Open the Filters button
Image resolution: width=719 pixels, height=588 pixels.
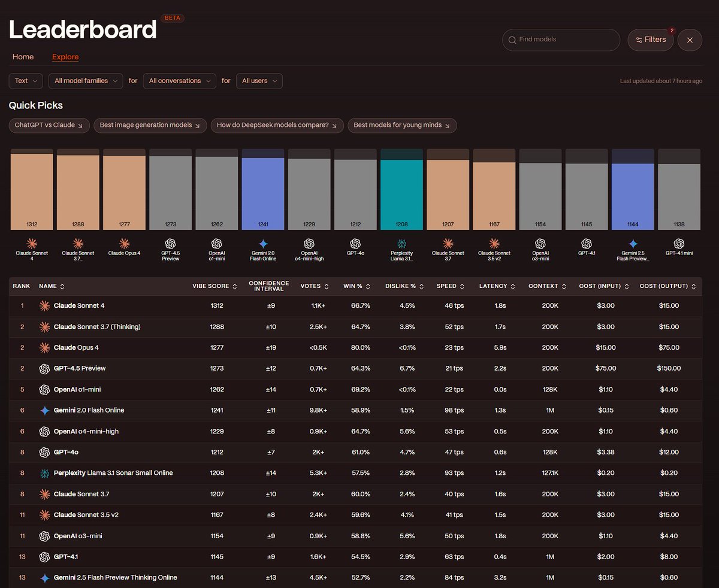[x=651, y=40]
